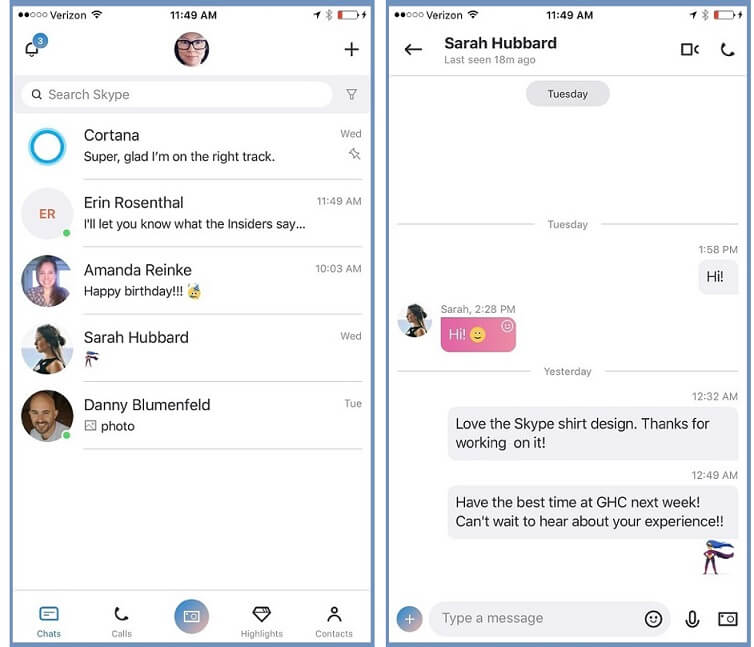Go back using the left arrow
Viewport: 754px width, 647px height.
pos(413,49)
